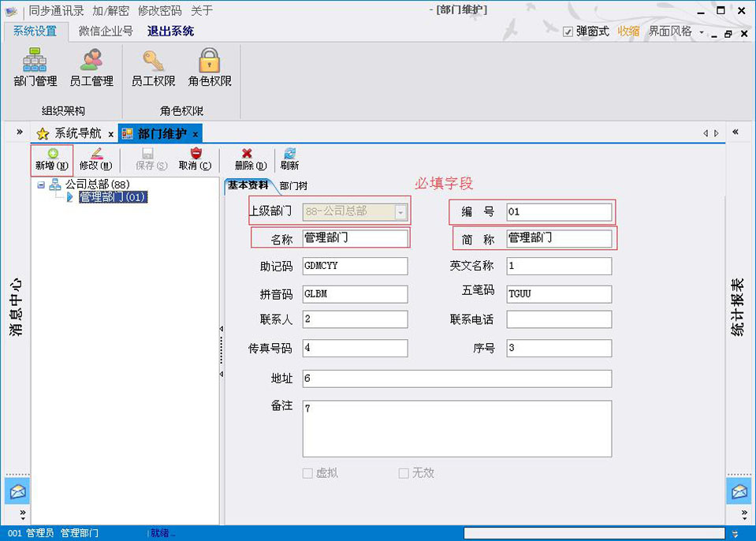Click the 取消 toolbar button
The image size is (756, 541).
[x=195, y=159]
